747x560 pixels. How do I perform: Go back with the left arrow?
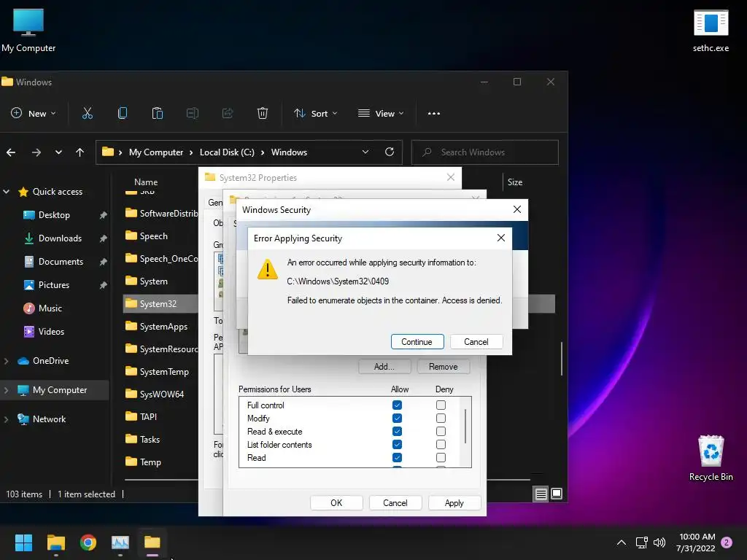[11, 152]
